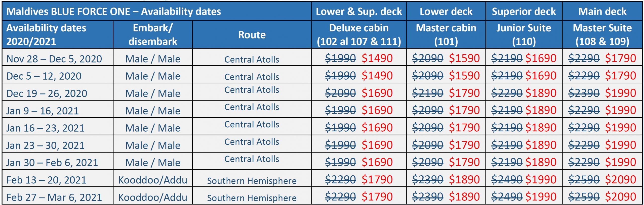Click the $2090 Master Suite price for Feb 27

[x=621, y=197]
